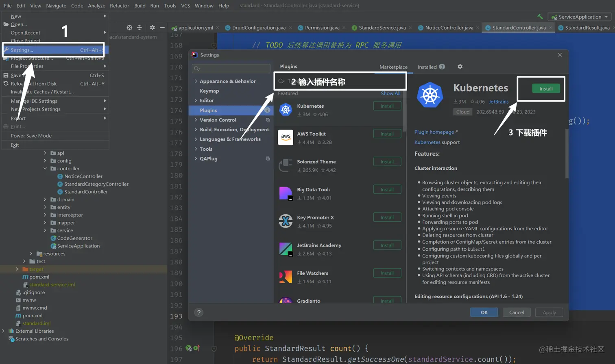
Task: Click the plugin description scrollbar
Action: point(567,154)
